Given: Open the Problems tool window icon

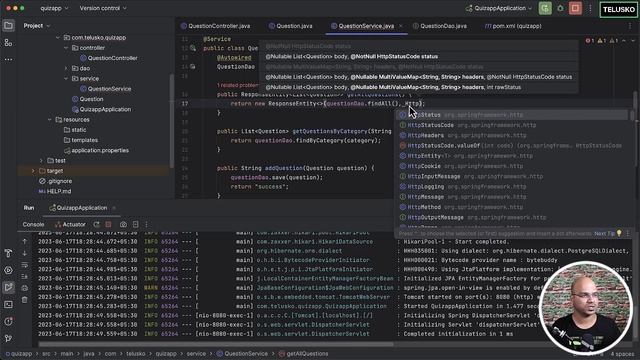Looking at the screenshot, I should click(x=8, y=322).
